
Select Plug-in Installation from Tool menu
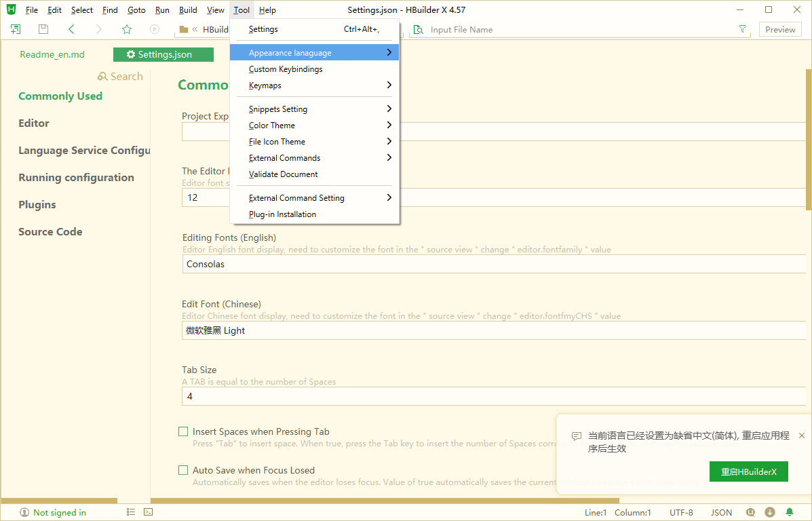tap(282, 214)
